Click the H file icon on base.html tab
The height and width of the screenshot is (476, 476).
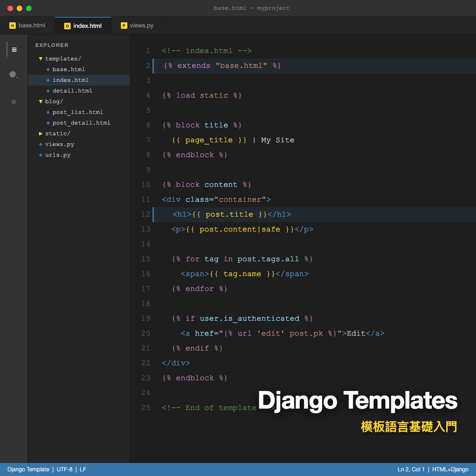pyautogui.click(x=13, y=26)
